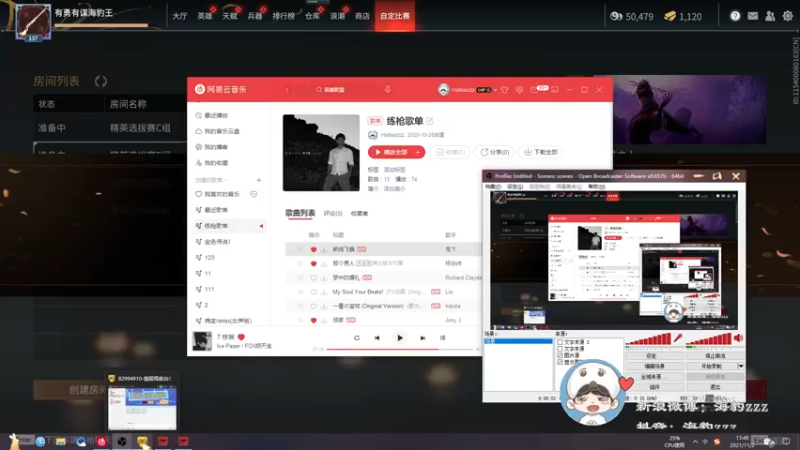This screenshot has height=450, width=800.
Task: Click the NetEase search box
Action: coord(344,90)
